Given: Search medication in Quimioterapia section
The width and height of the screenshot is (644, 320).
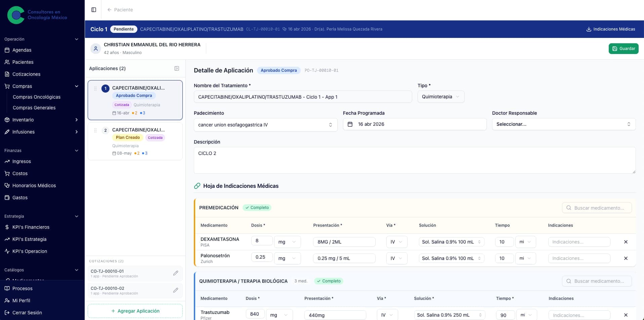Looking at the screenshot, I should (597, 281).
